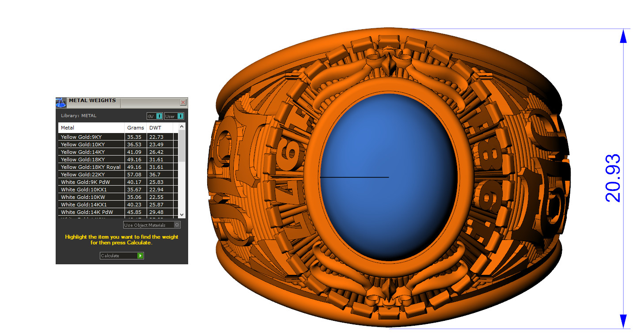
Task: Toggle the GV library switch
Action: (x=159, y=116)
